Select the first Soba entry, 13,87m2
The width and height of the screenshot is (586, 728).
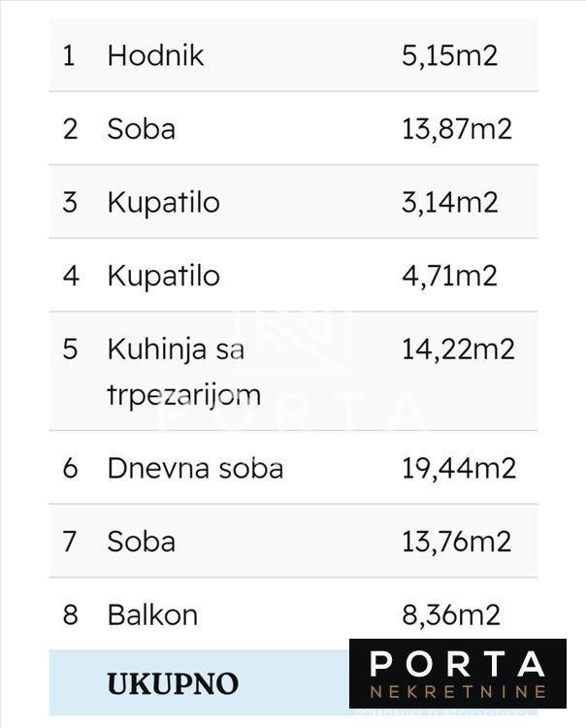coord(141,129)
